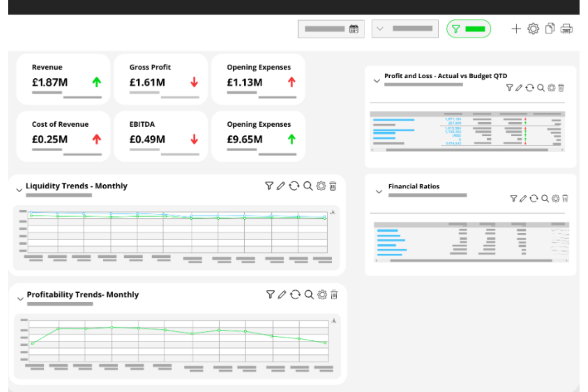Screen dimensions: 588x392
Task: Duplicate the dashboard using the copy icon
Action: 550,29
